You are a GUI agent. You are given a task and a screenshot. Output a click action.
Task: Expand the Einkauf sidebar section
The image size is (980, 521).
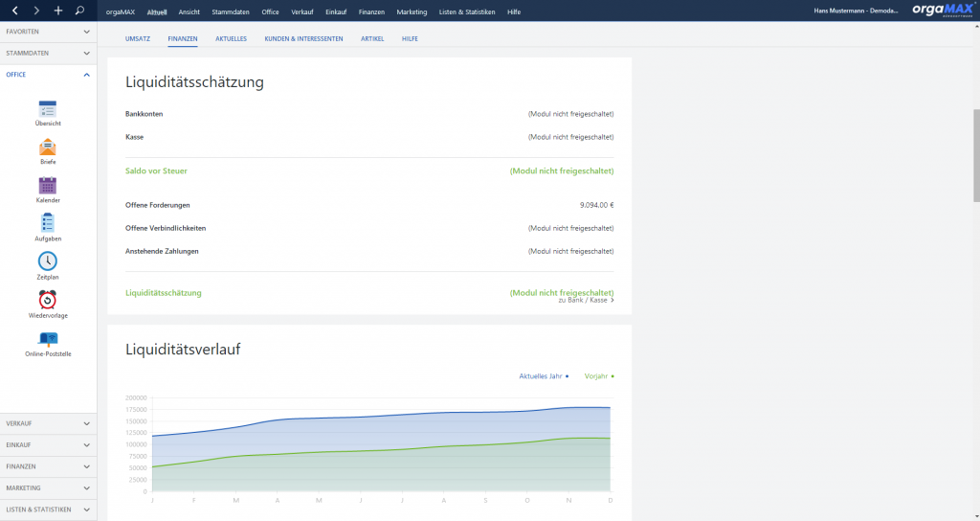[48, 444]
